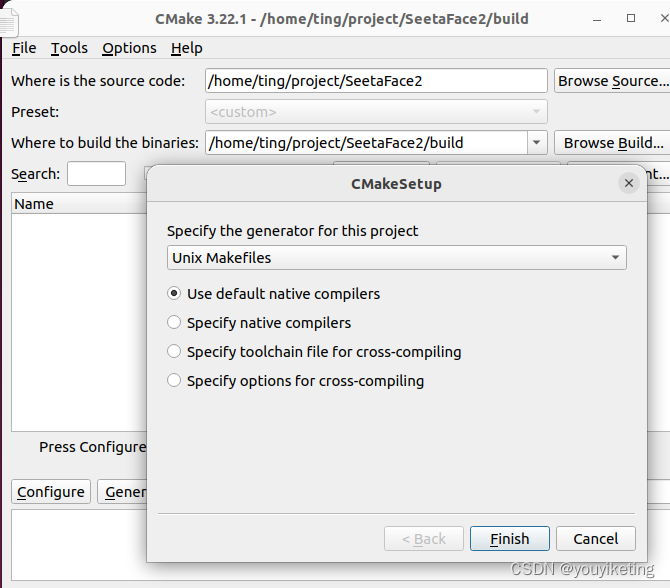Click the Finish button
The image size is (670, 588).
510,539
